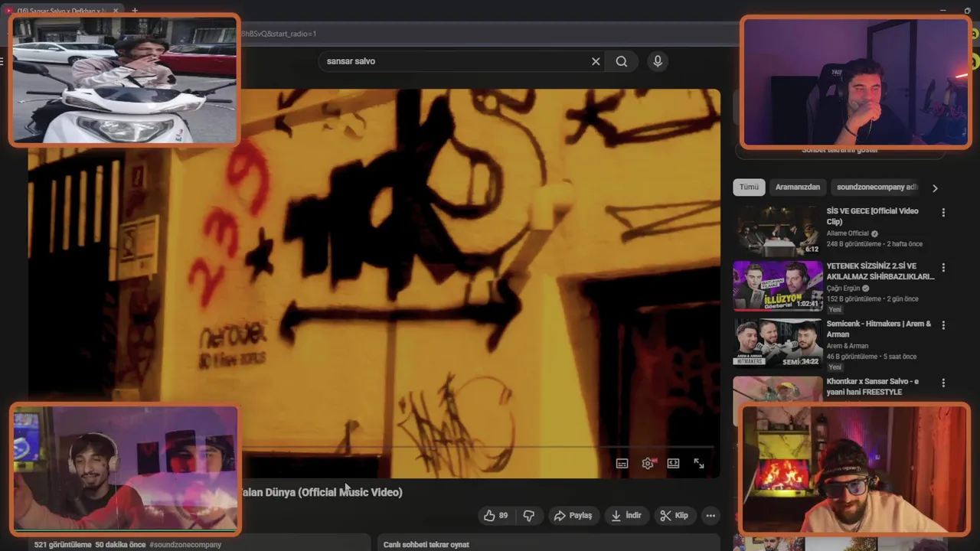Share the video using Paylaş
Image resolution: width=980 pixels, height=551 pixels.
(573, 516)
